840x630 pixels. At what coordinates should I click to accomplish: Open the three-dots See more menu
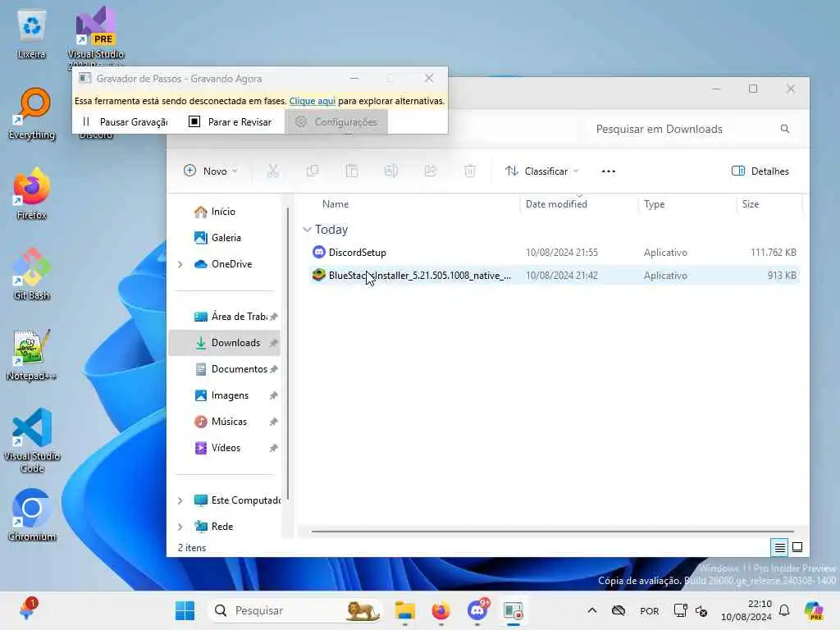(x=609, y=171)
